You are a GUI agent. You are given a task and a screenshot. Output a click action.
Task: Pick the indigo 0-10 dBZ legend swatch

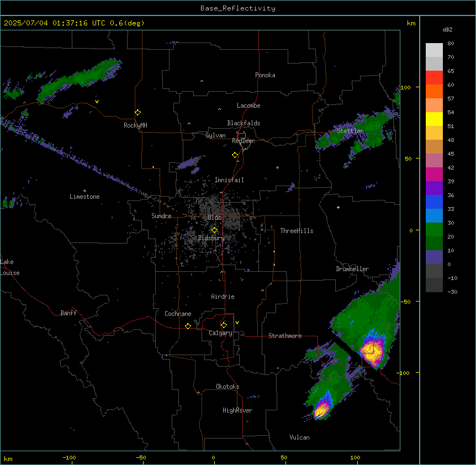click(434, 257)
